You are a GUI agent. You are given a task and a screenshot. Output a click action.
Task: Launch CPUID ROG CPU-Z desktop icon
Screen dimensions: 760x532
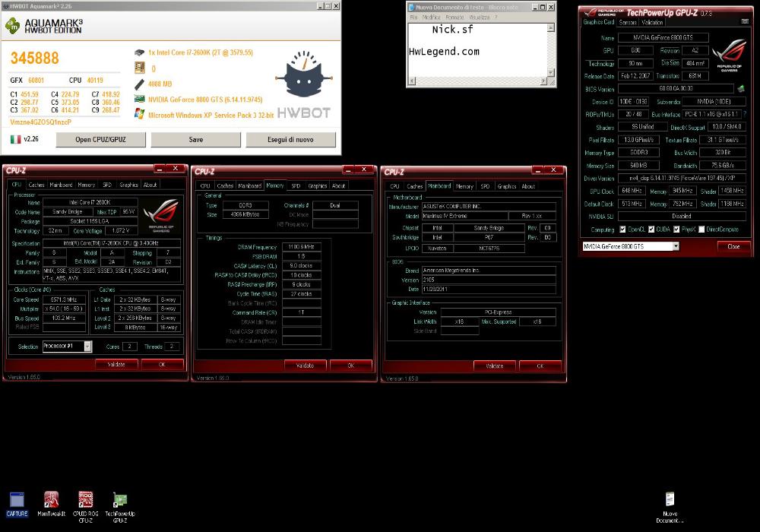click(x=85, y=507)
